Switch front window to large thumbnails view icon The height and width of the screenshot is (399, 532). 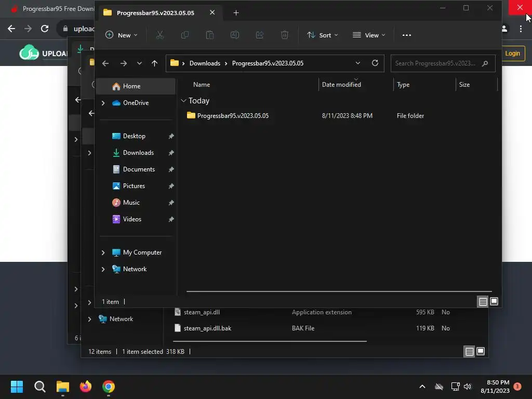(494, 301)
